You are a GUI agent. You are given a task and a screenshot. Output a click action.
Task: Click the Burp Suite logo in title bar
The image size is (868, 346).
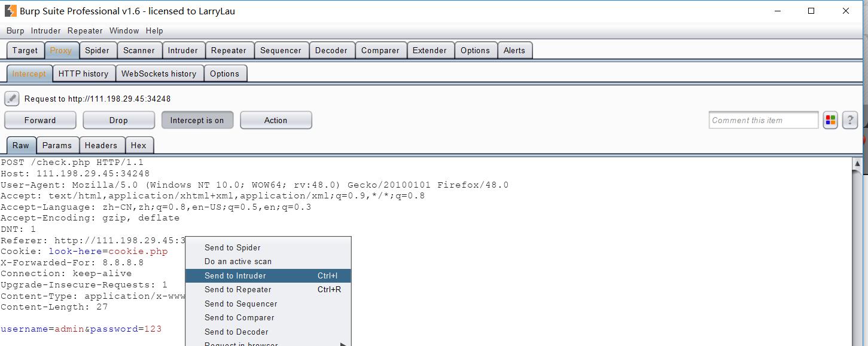(x=10, y=11)
